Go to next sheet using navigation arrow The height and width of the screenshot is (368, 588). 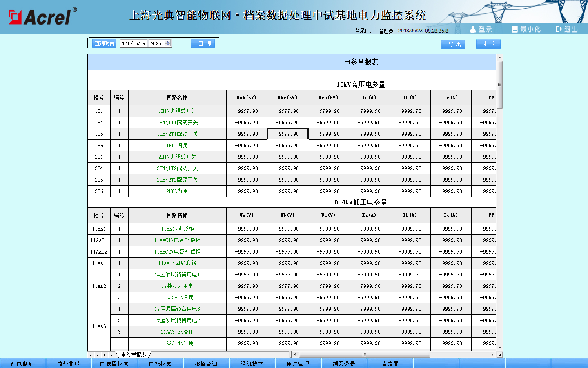coord(105,355)
